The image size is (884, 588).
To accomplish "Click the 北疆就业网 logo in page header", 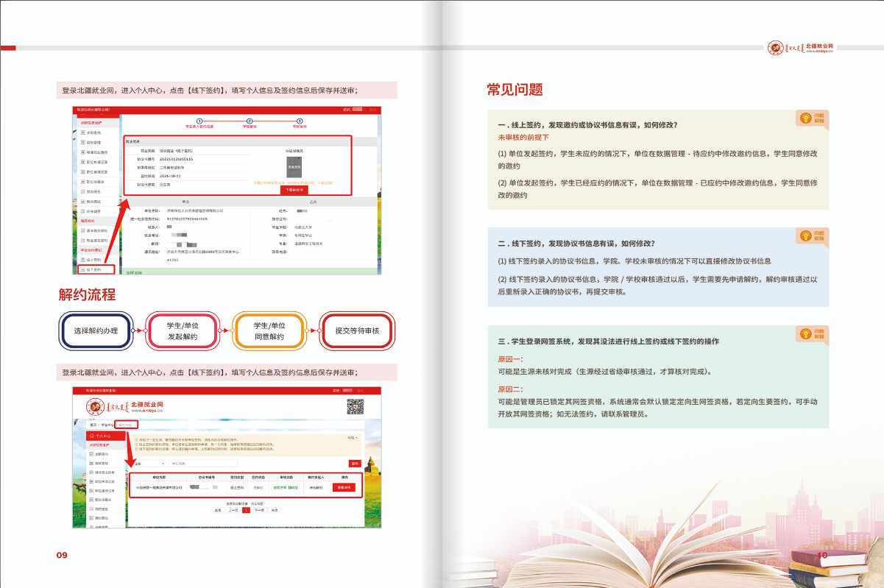I will click(800, 49).
